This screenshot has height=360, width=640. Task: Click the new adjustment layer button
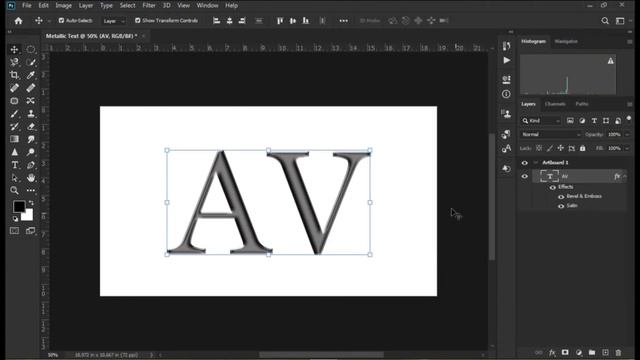[578, 353]
